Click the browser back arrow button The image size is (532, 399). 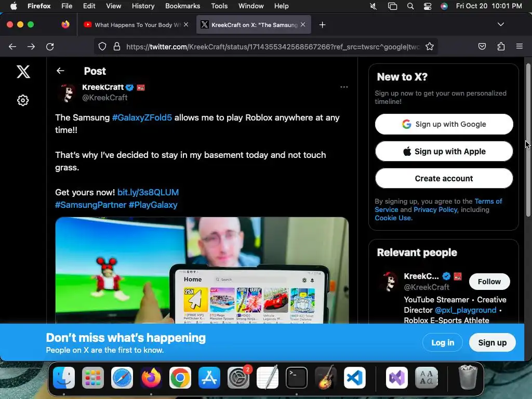tap(12, 47)
